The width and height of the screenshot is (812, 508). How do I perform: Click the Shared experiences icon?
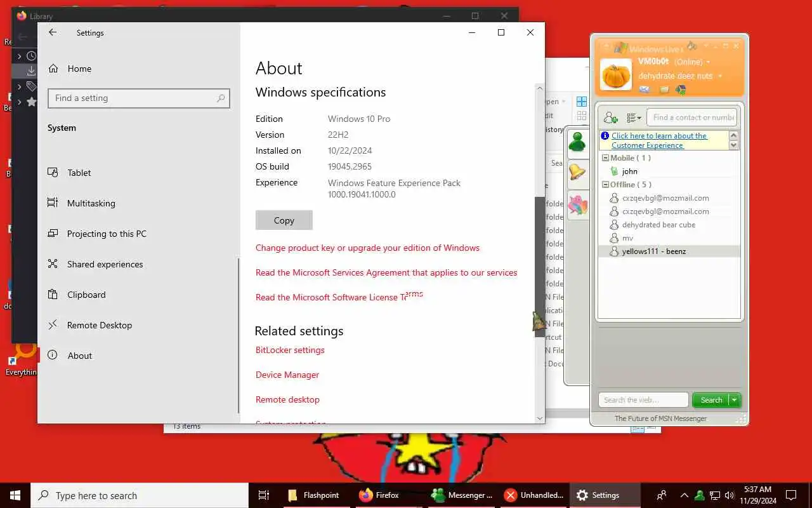click(x=53, y=264)
